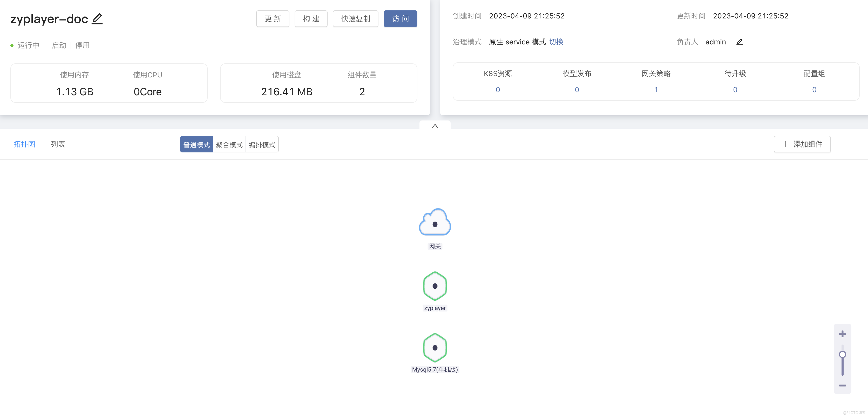The image size is (868, 417).
Task: Collapse the info panel with the up chevron
Action: point(435,126)
